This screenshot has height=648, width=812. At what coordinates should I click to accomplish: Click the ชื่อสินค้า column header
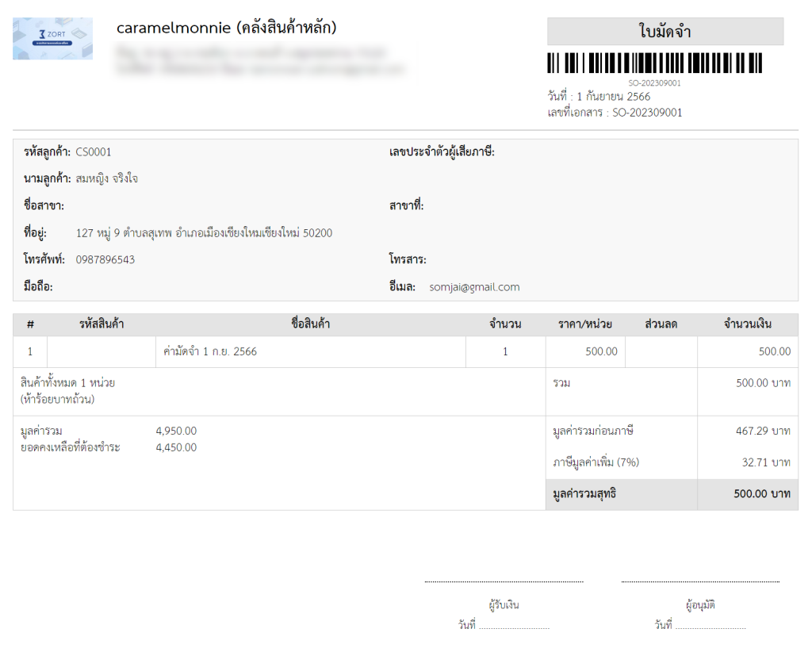click(x=311, y=324)
